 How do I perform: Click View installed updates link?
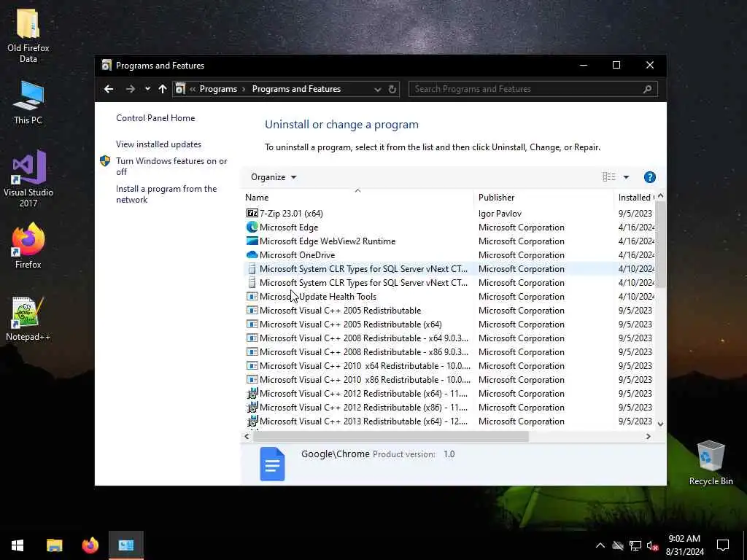pos(158,144)
